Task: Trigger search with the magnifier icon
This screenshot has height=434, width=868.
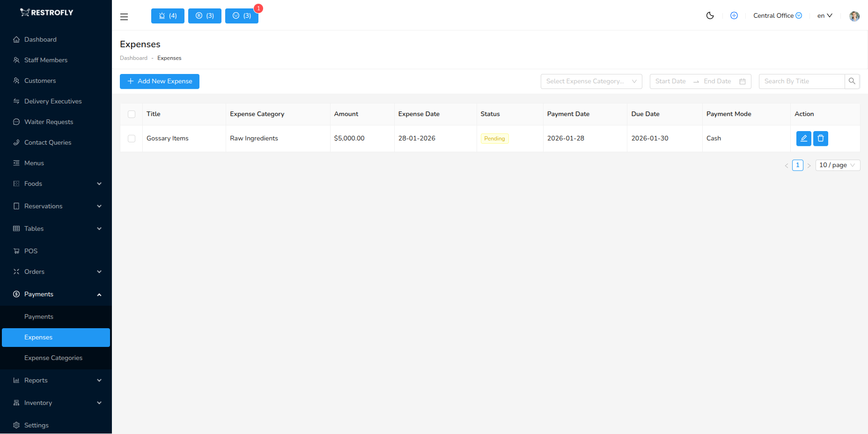Action: click(x=852, y=81)
